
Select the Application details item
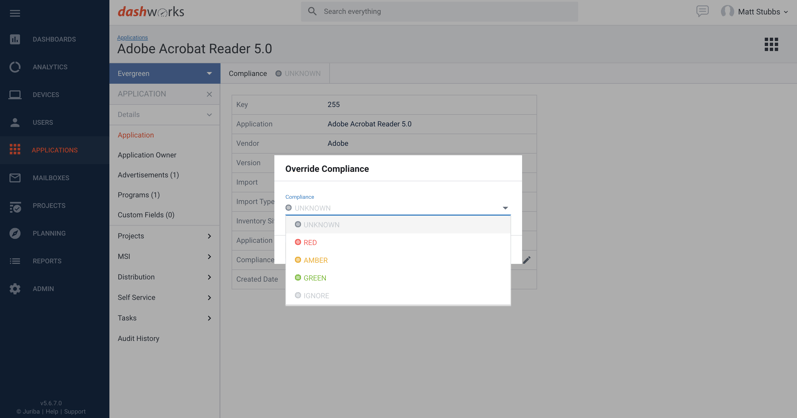(136, 135)
